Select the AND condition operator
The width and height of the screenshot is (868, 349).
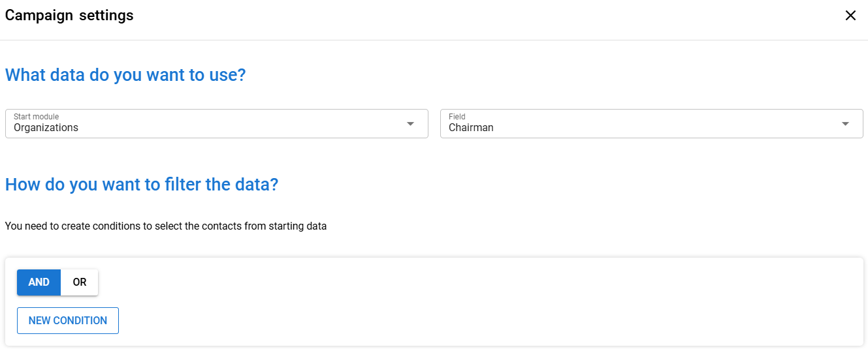[39, 282]
